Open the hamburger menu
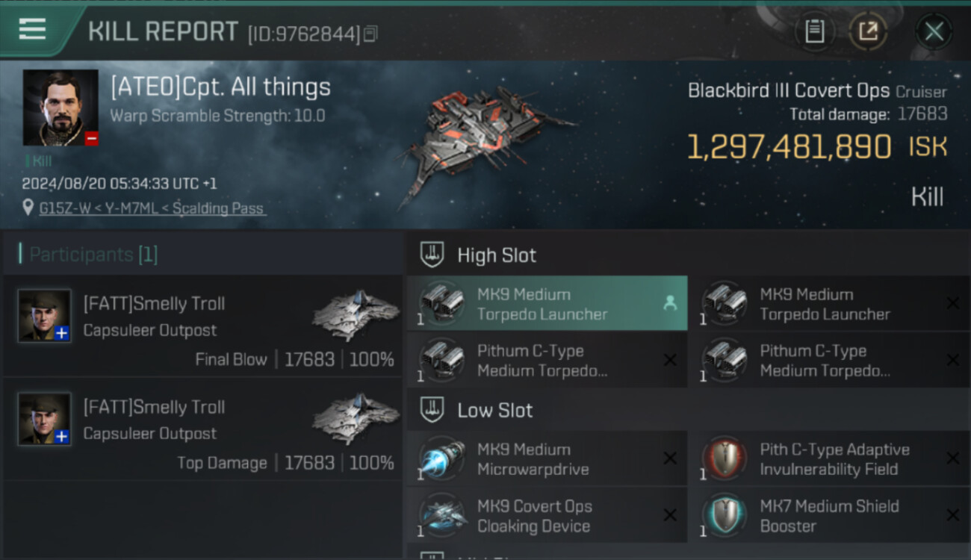 tap(32, 30)
